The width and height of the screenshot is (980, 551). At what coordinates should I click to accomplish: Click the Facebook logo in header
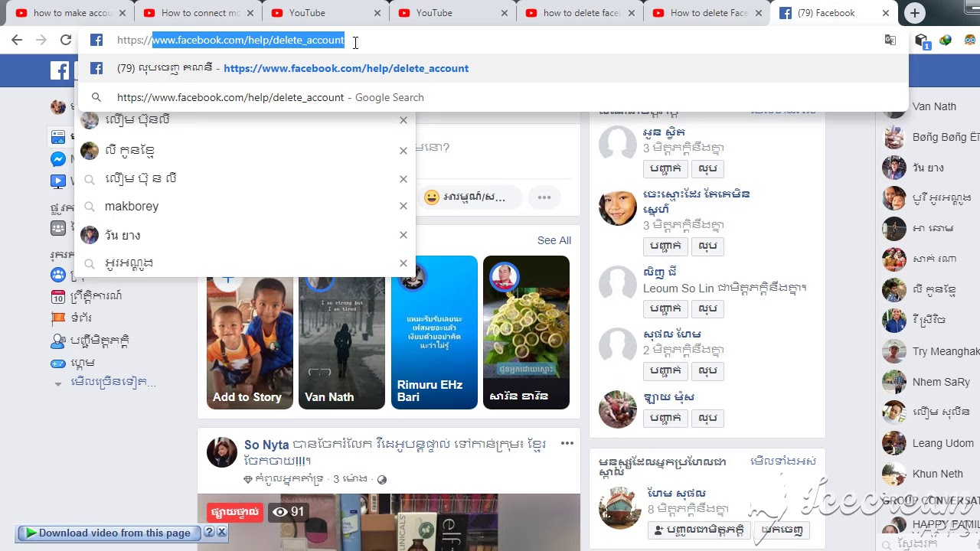[x=60, y=70]
